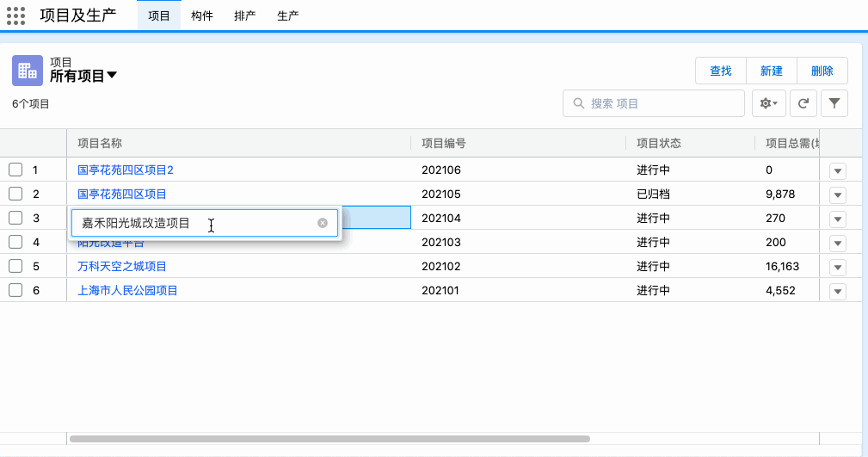Click the 202104 project number cell
Screen dimensions: 868x457
[441, 219]
